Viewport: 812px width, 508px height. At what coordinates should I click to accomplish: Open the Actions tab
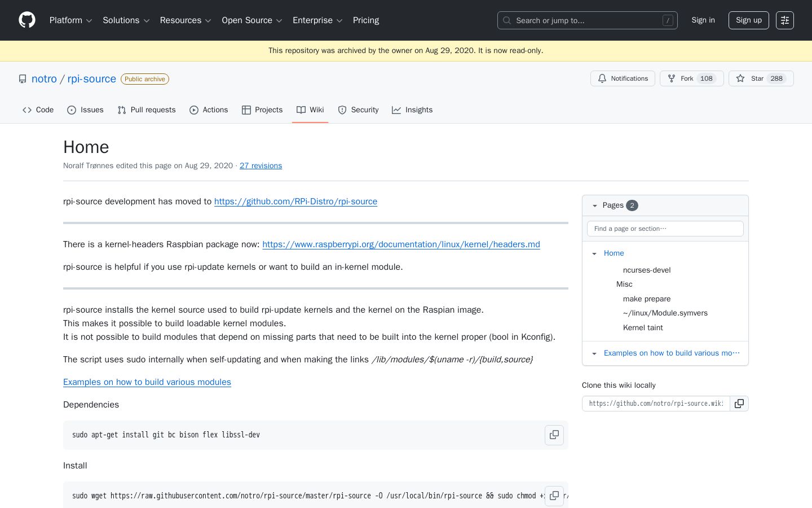click(209, 110)
